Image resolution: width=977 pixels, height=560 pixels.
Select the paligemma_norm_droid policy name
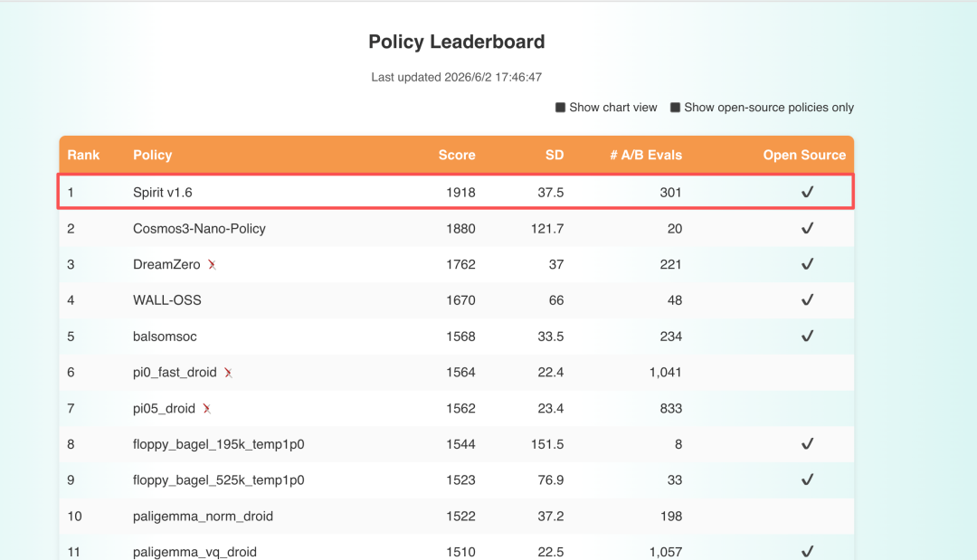coord(204,517)
